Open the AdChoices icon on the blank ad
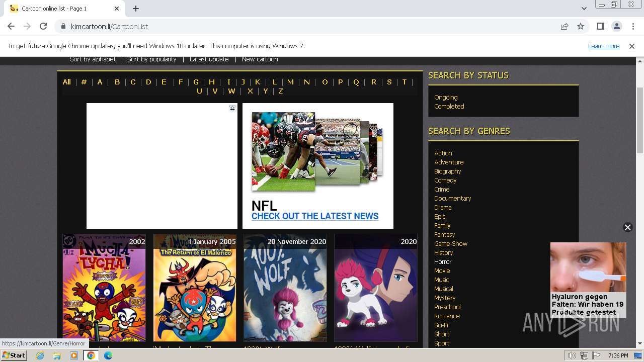Viewport: 644px width, 362px height. pos(232,108)
